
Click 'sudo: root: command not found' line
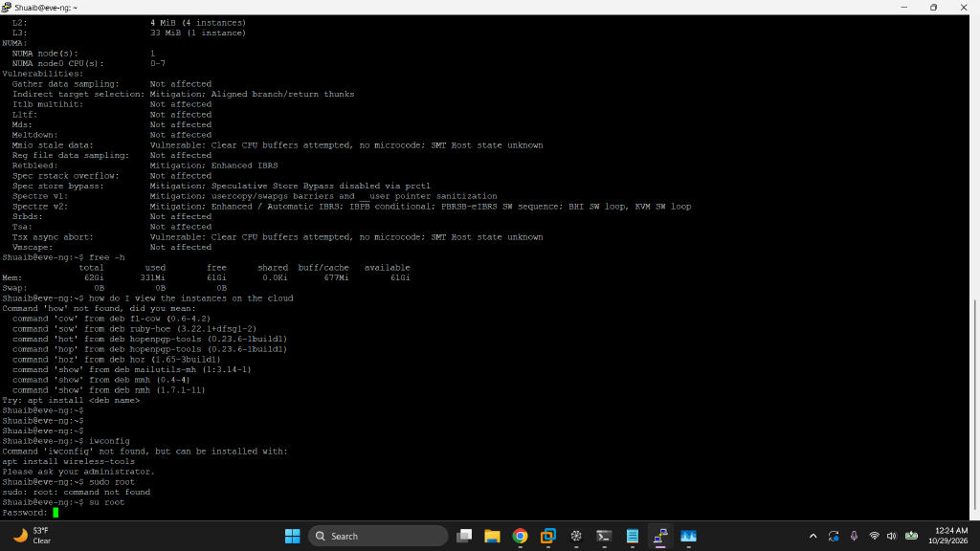click(77, 493)
